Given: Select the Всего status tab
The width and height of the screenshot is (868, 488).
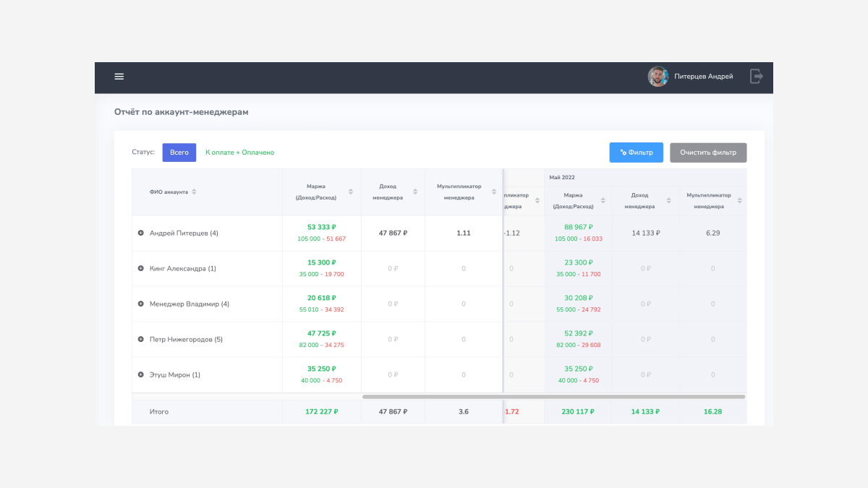Looking at the screenshot, I should pyautogui.click(x=179, y=153).
